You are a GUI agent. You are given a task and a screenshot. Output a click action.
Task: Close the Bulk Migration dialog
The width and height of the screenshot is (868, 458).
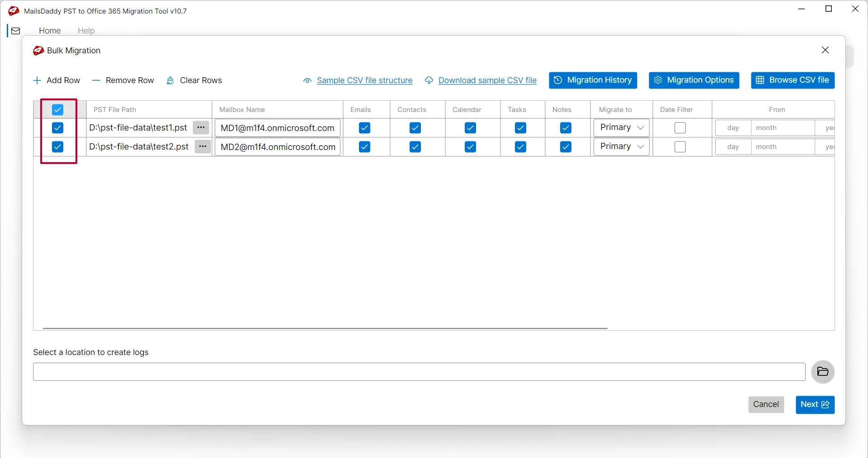(825, 50)
